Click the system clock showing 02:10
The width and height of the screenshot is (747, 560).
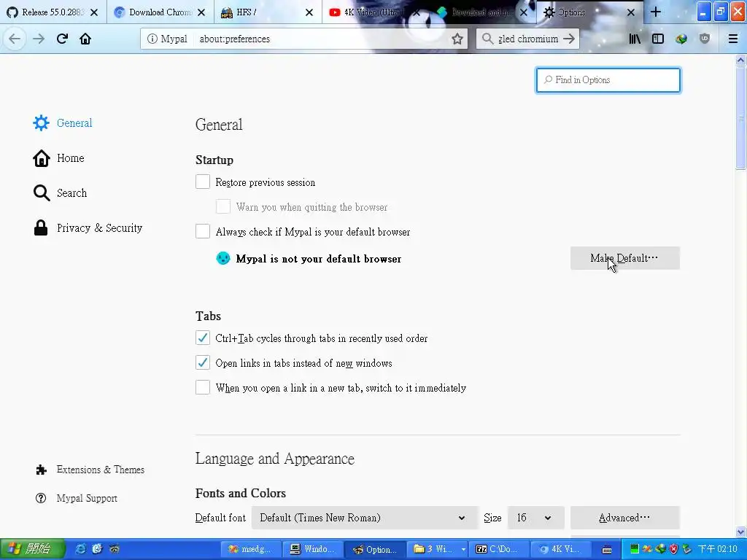click(718, 549)
